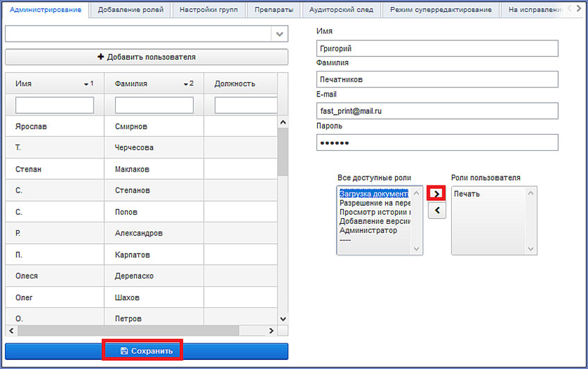Viewport: 588px width, 369px height.
Task: Select the dashes entry in available roles
Action: point(345,240)
